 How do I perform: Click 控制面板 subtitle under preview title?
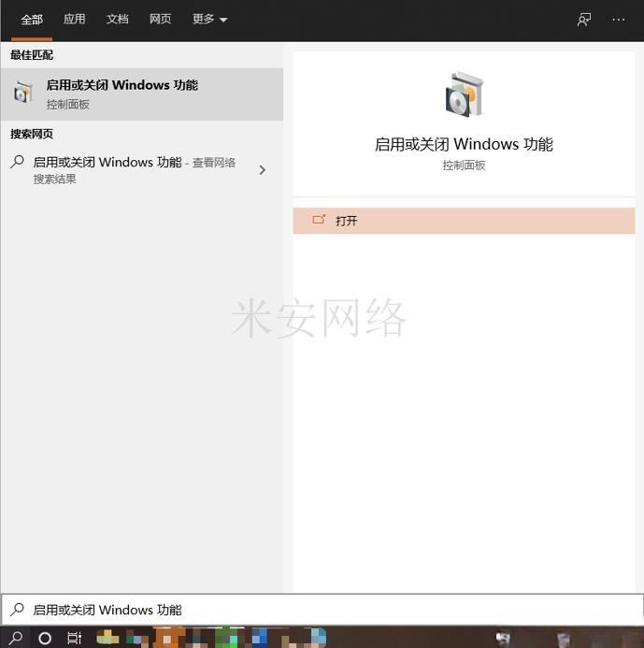click(x=464, y=166)
